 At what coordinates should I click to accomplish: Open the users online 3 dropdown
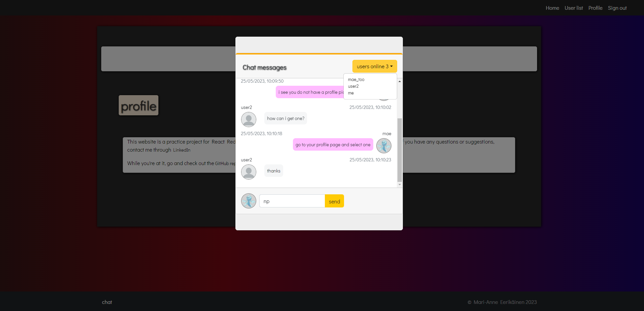(374, 66)
